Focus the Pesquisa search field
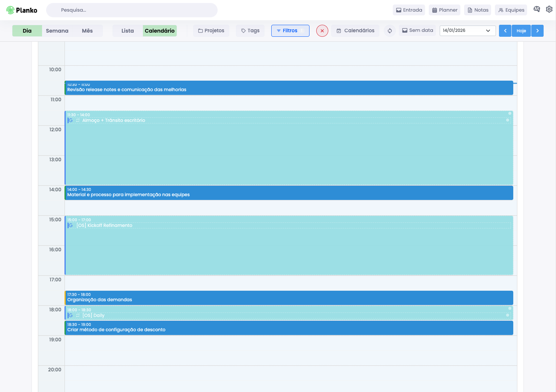Viewport: 556px width, 392px height. click(x=132, y=10)
